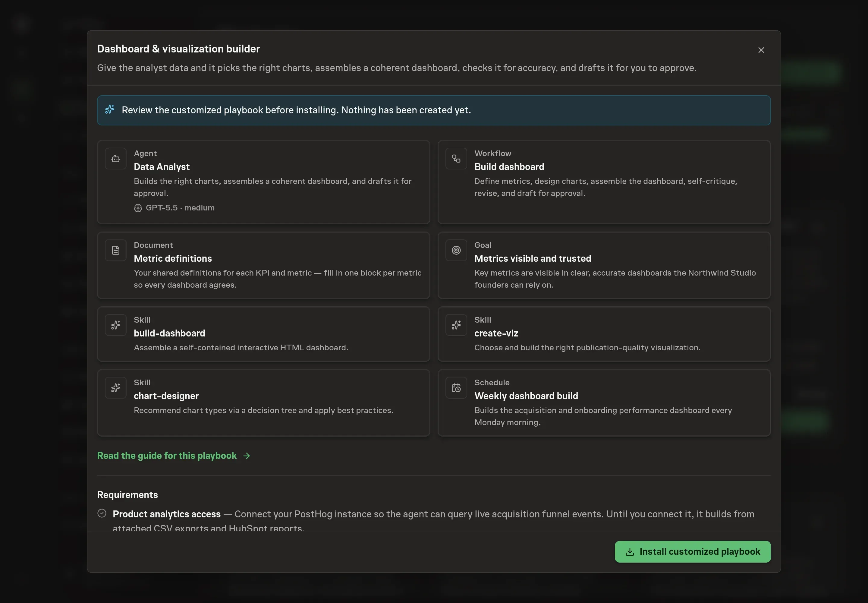Click the sparkle icon for create-viz skill
This screenshot has height=603, width=868.
click(456, 325)
